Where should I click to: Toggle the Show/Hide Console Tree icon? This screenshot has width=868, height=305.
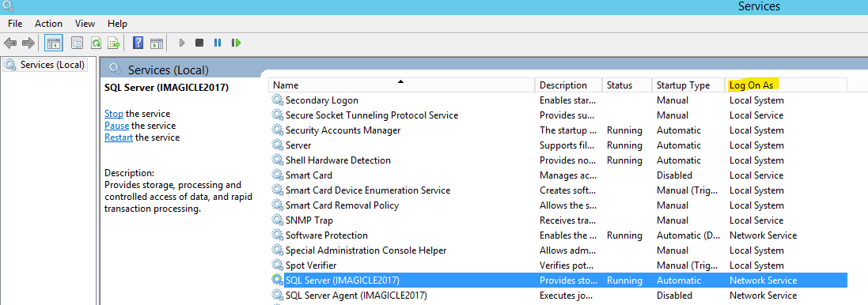pyautogui.click(x=54, y=43)
